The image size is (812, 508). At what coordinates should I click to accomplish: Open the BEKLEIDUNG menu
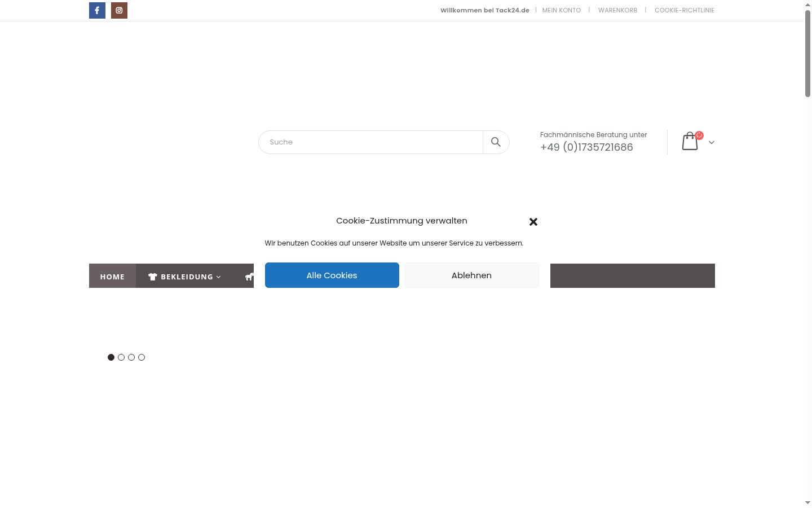click(x=184, y=277)
